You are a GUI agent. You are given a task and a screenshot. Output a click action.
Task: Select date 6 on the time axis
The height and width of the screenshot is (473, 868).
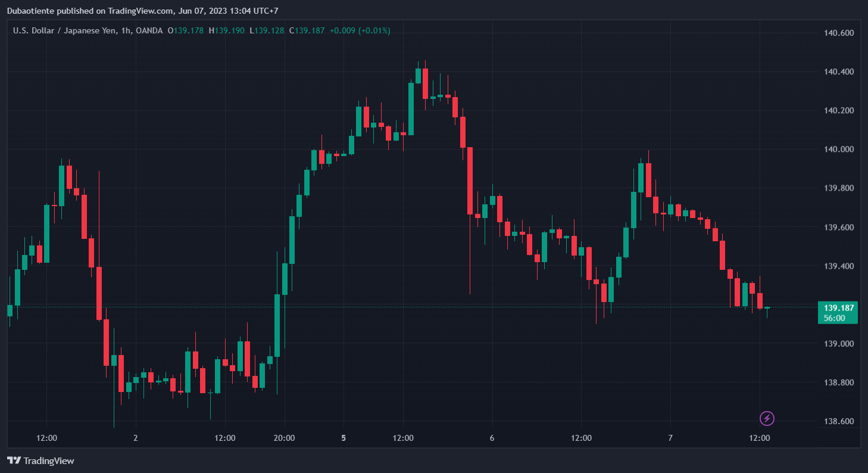point(492,438)
